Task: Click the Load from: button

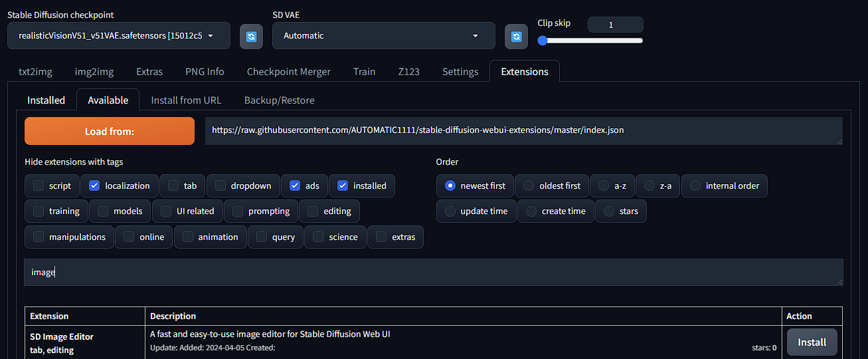Action: click(x=110, y=131)
